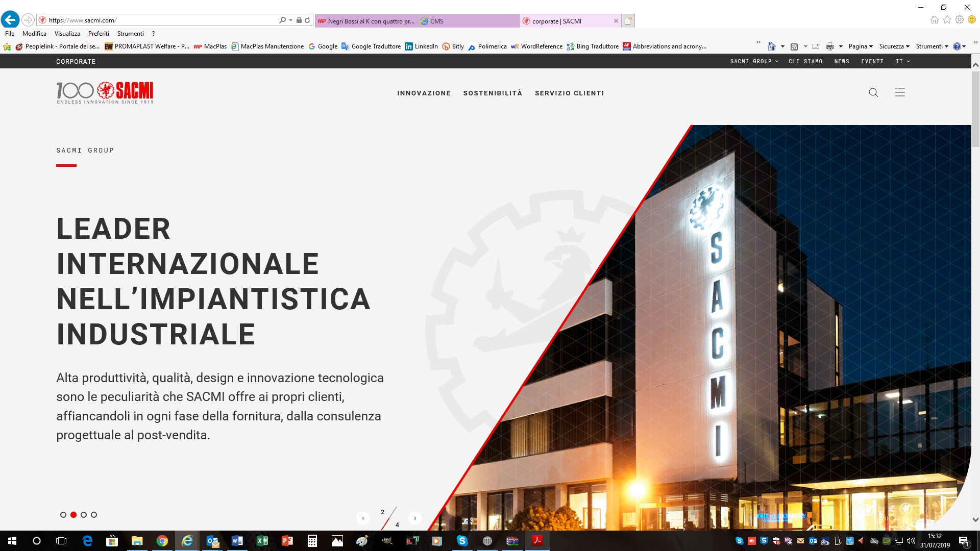Image resolution: width=980 pixels, height=551 pixels.
Task: Expand the address bar dropdown arrow
Action: 291,20
